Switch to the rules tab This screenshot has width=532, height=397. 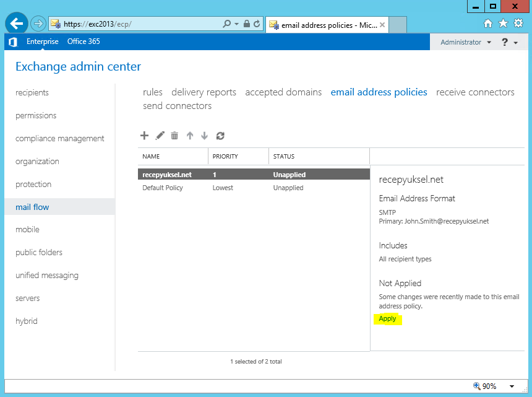point(153,92)
